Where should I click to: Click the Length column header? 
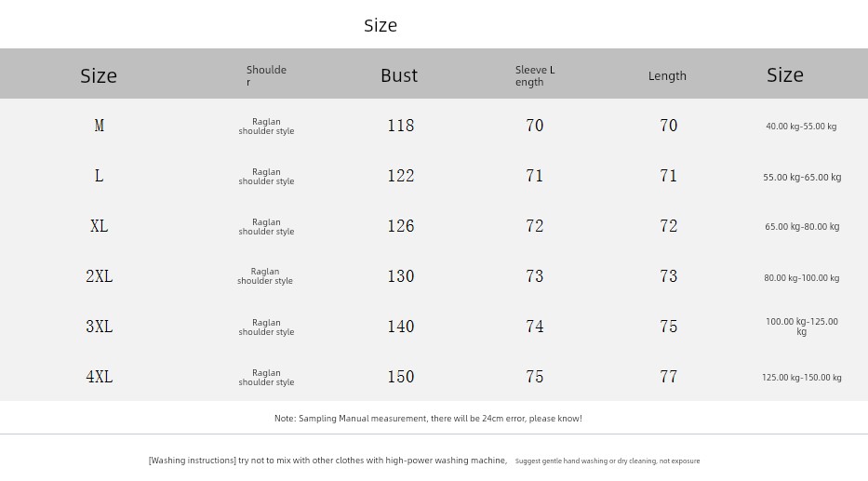coord(667,76)
